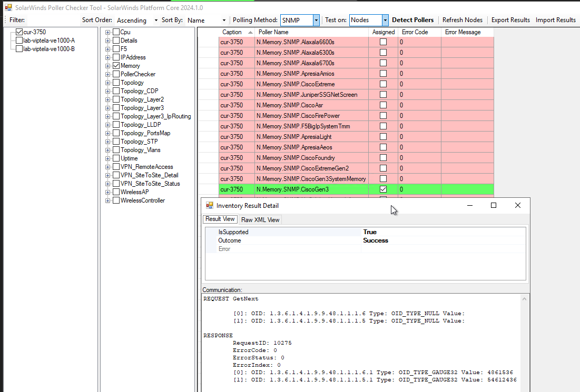This screenshot has width=580, height=392.
Task: Expand the Cpu poller category
Action: click(x=107, y=32)
